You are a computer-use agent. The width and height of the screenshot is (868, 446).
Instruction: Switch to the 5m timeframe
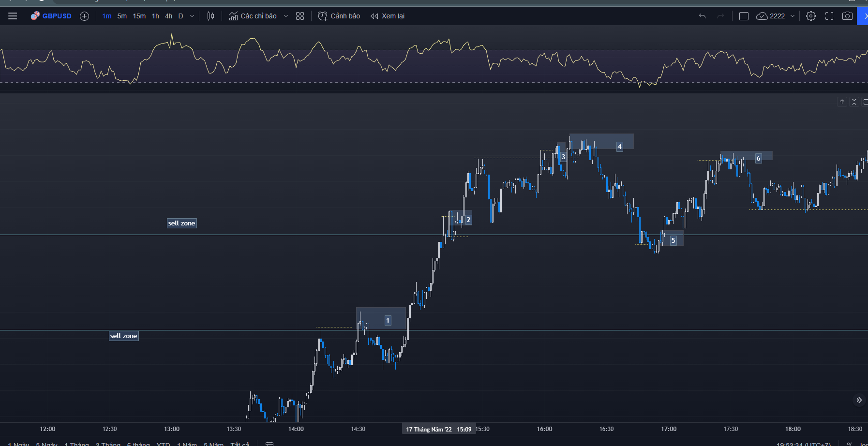(x=122, y=16)
